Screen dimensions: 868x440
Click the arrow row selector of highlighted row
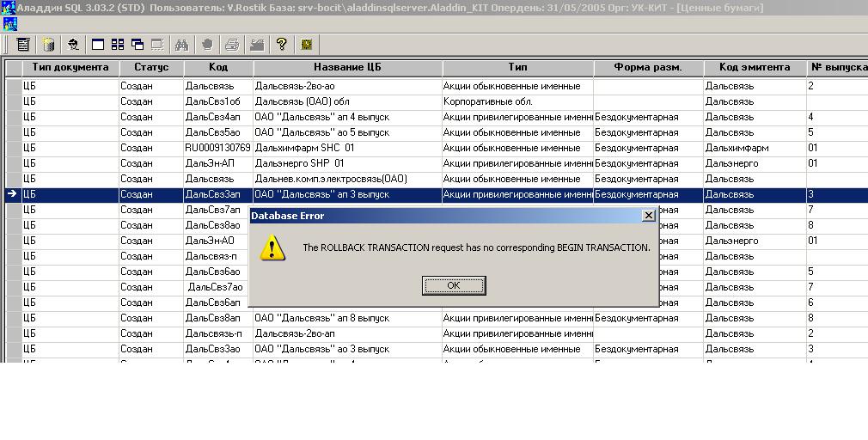(13, 194)
